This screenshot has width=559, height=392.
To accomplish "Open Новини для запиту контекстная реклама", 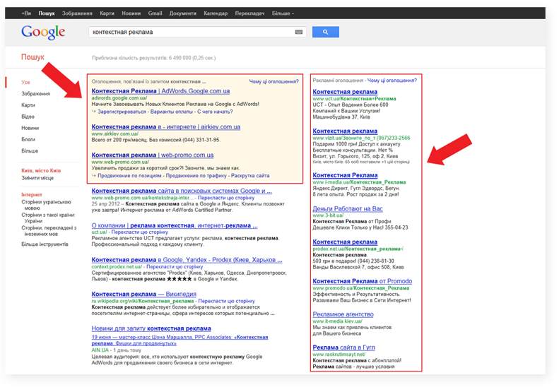I will coord(151,328).
